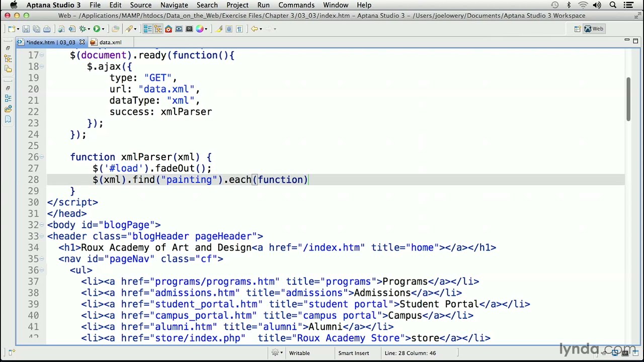The image size is (644, 362).
Task: Click the Open Perspective icon
Action: [577, 29]
